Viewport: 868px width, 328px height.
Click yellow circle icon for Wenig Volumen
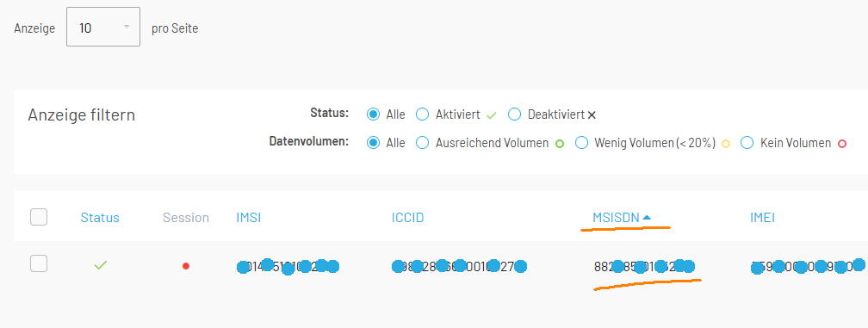[726, 144]
